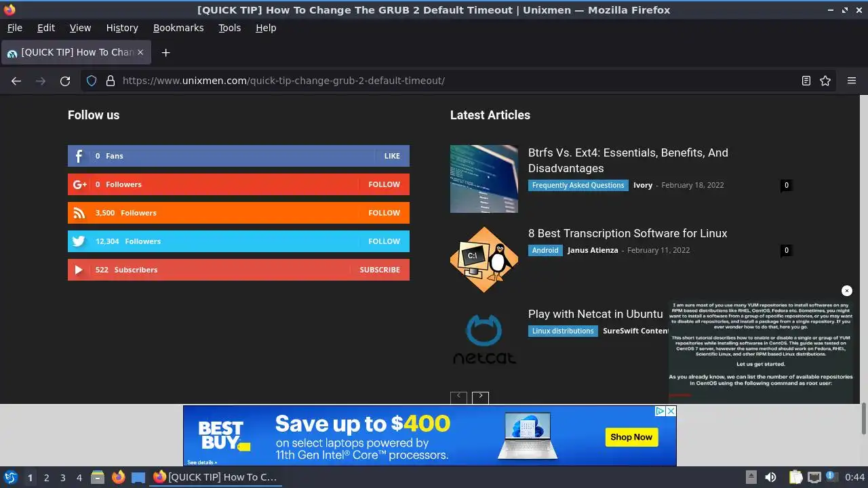Click the Btrfs article thumbnail
868x488 pixels.
[484, 179]
